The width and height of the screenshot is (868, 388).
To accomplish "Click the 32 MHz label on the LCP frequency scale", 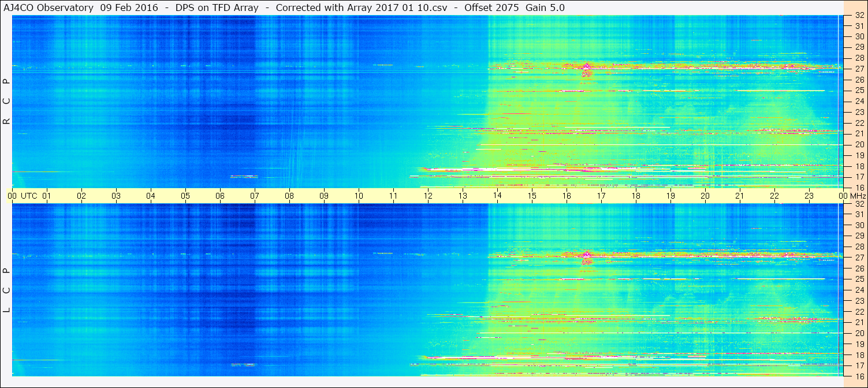I will [859, 204].
